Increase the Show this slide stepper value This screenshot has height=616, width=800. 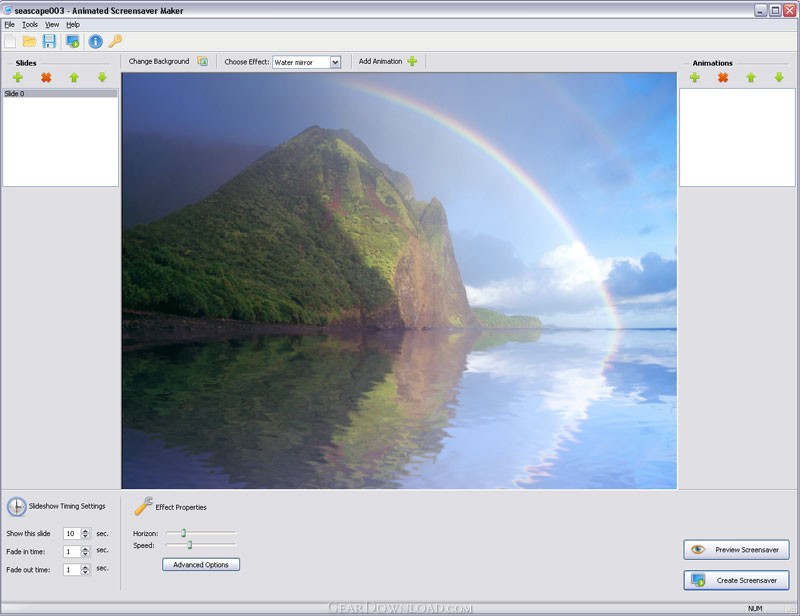tap(85, 531)
